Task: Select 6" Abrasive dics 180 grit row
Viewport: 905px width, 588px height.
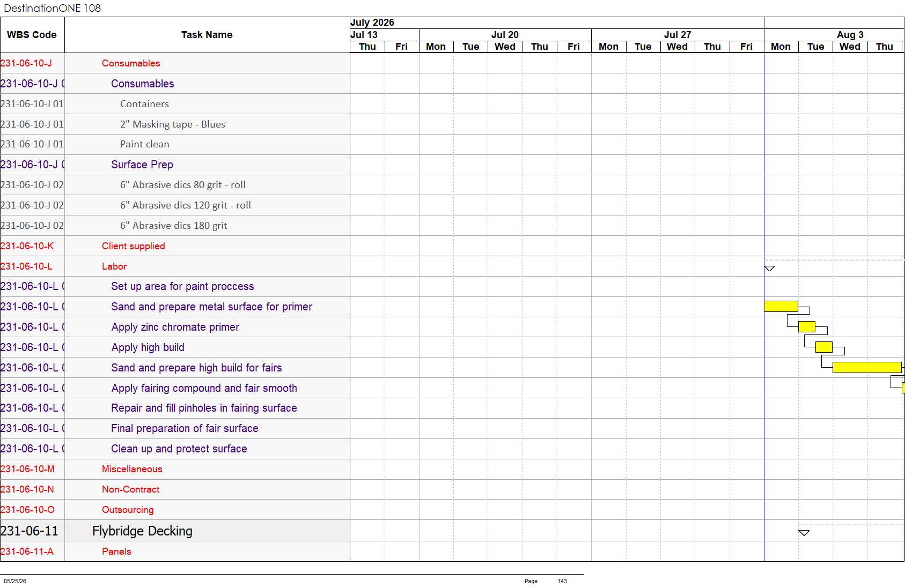Action: tap(175, 226)
